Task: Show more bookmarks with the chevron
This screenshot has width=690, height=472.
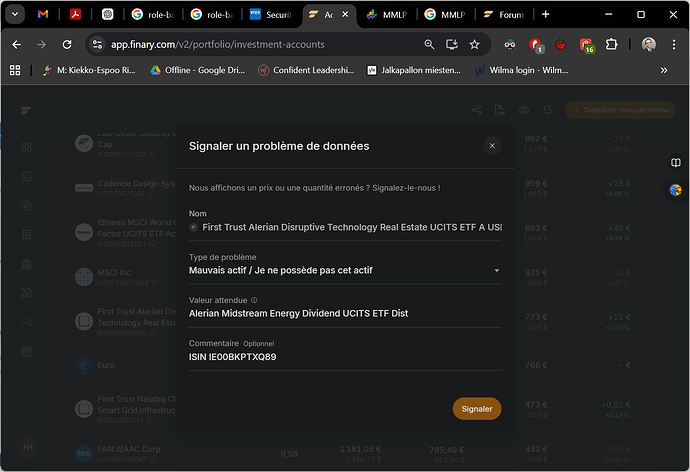Action: 664,70
